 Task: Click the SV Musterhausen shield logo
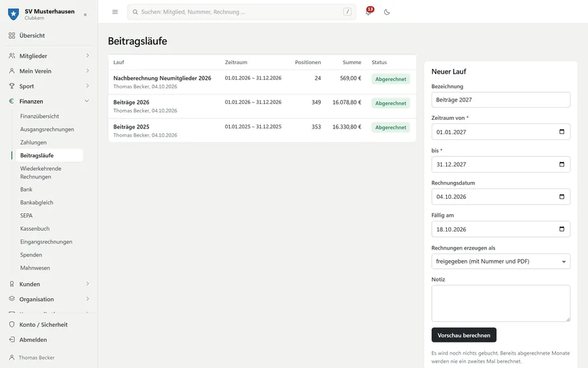[x=13, y=14]
